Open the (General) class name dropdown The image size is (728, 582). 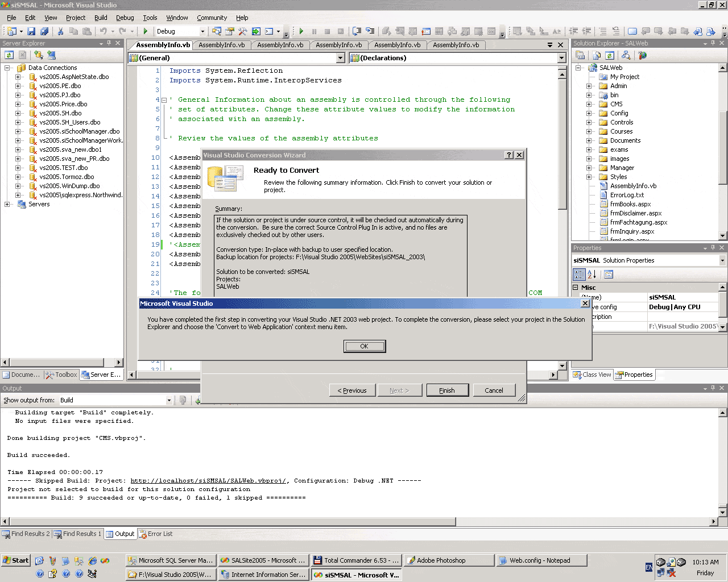tap(340, 58)
